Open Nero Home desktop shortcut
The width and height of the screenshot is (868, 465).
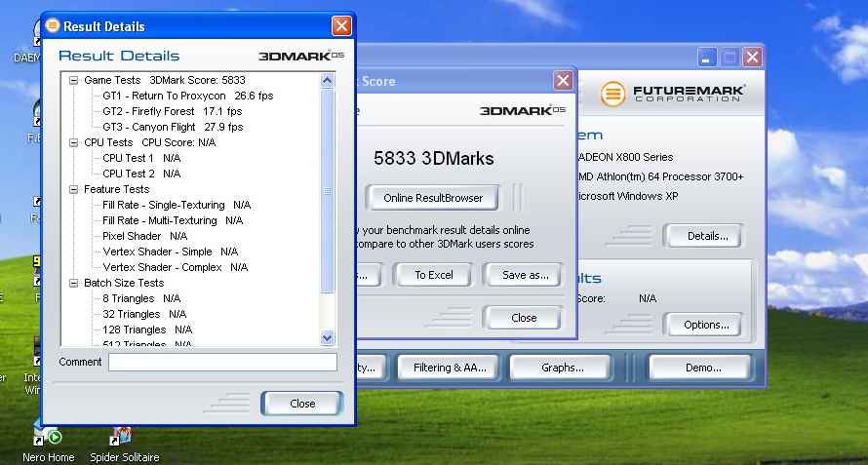pos(48,444)
